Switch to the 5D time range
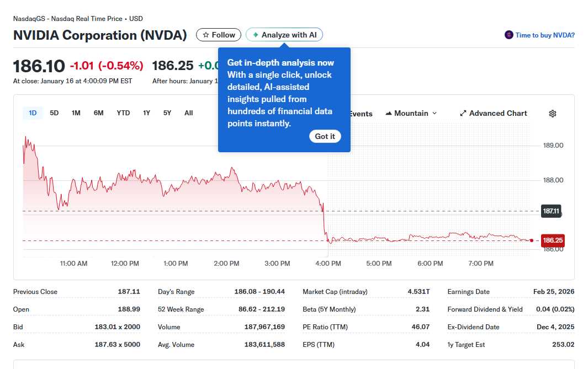 pos(54,113)
